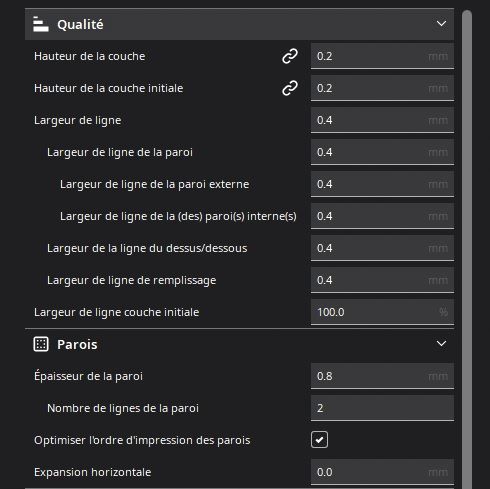Click link icon beside Hauteur de la couche initiale
490x489 pixels.
coord(290,88)
